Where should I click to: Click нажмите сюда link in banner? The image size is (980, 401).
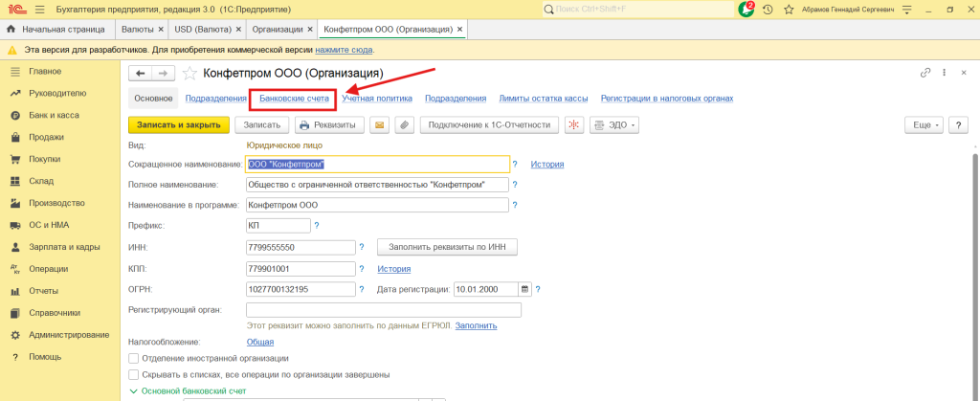345,50
